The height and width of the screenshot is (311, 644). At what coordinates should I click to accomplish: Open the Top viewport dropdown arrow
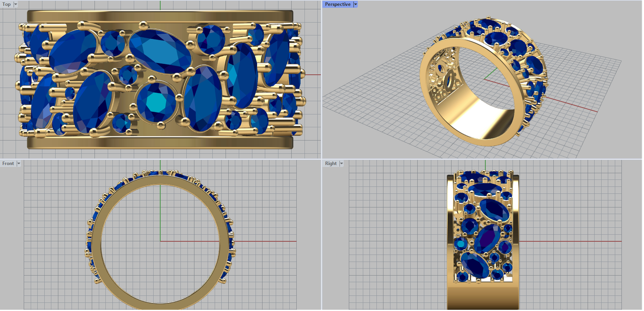(16, 4)
